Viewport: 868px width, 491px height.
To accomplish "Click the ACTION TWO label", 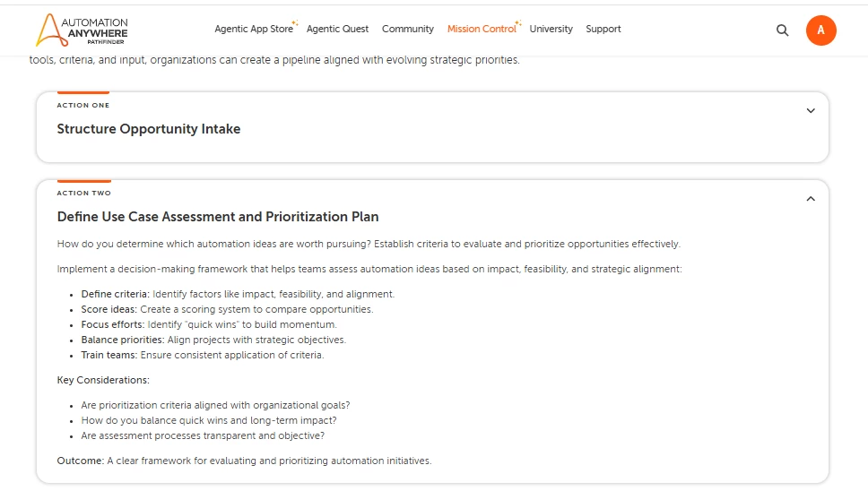I will (x=83, y=193).
